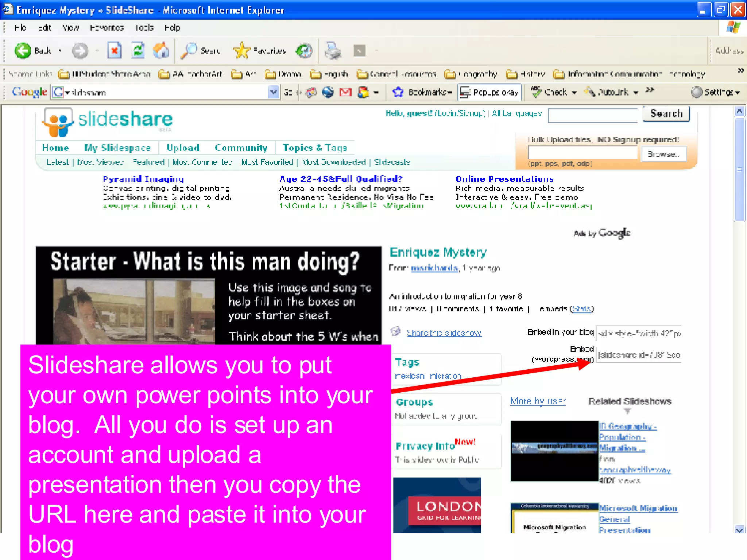
Task: Click the Gmail envelope icon on Google toolbar
Action: [x=345, y=92]
